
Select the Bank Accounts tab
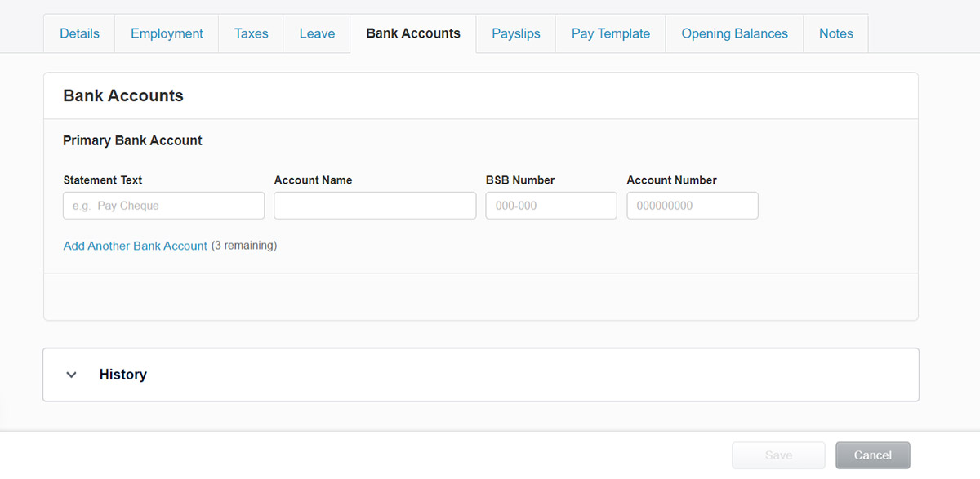413,33
